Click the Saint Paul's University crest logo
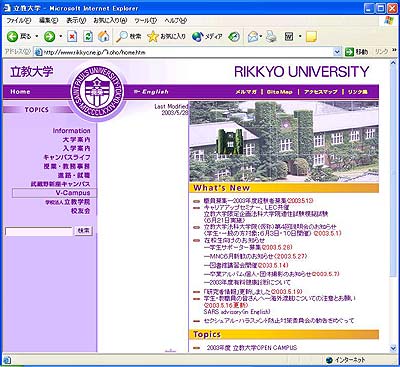 point(97,91)
